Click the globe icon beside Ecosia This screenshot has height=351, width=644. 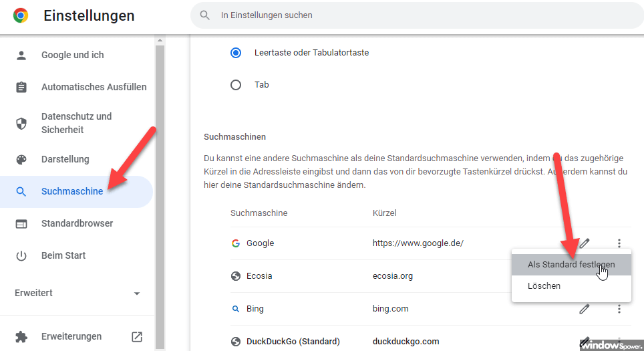pos(236,276)
